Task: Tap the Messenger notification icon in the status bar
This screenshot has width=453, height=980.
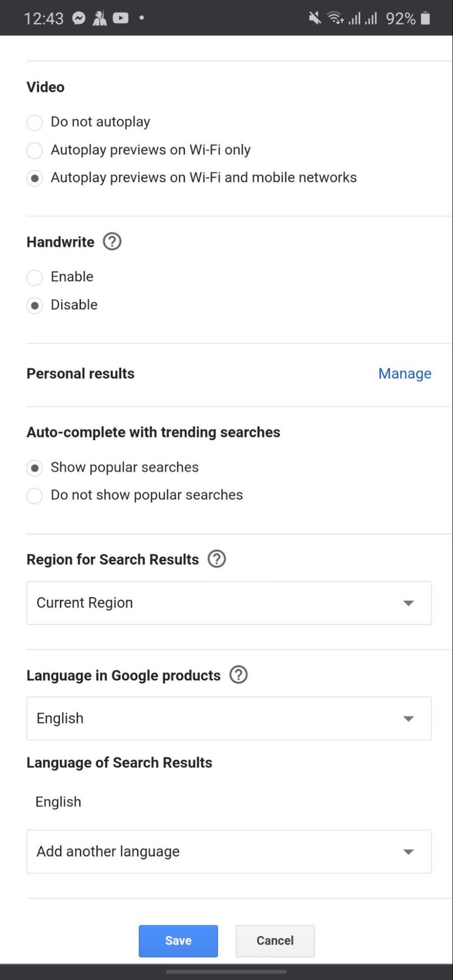Action: (x=79, y=18)
